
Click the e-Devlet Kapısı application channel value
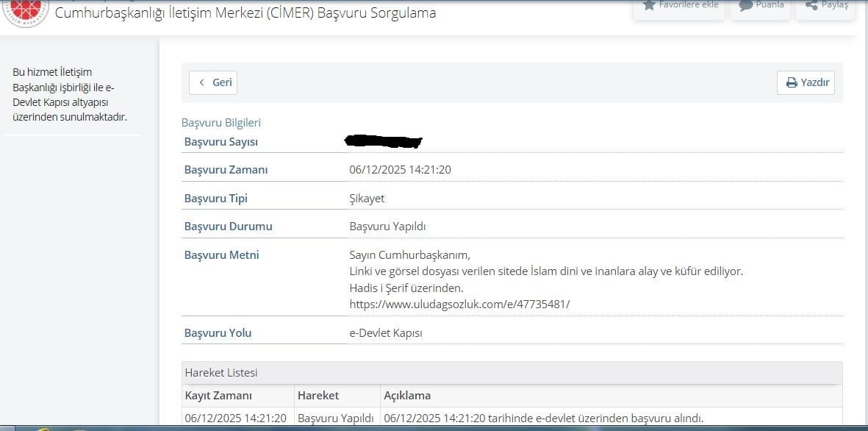(x=386, y=333)
